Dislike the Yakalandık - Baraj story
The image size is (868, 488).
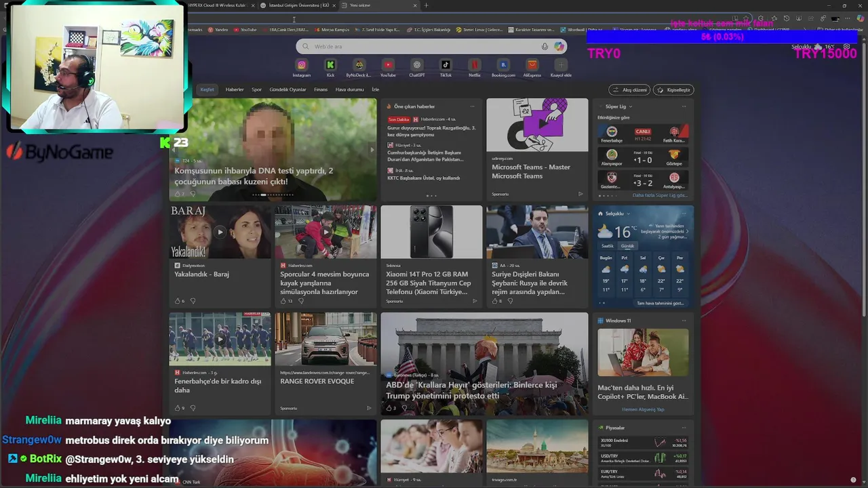click(x=193, y=301)
